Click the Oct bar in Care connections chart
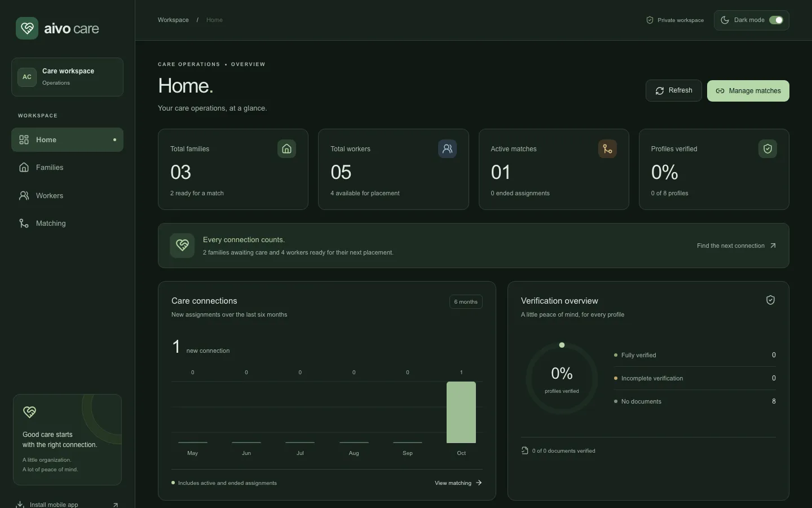812x508 pixels. [x=461, y=412]
